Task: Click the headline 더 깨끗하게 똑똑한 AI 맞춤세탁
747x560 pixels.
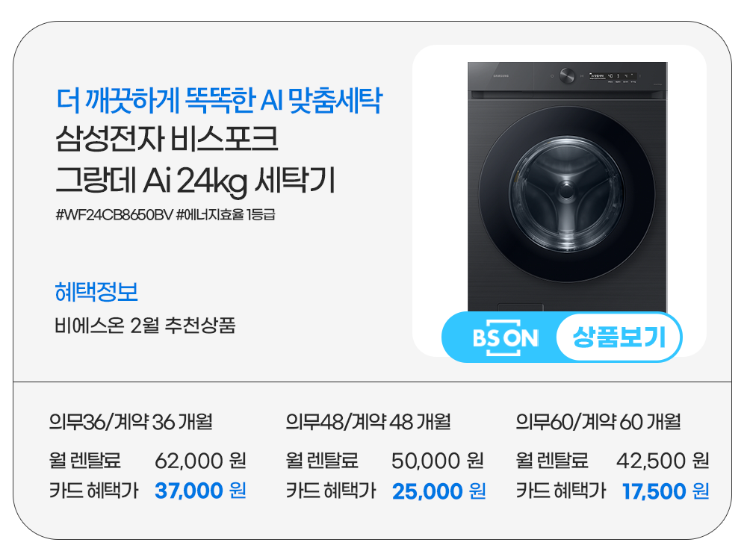Action: tap(219, 101)
